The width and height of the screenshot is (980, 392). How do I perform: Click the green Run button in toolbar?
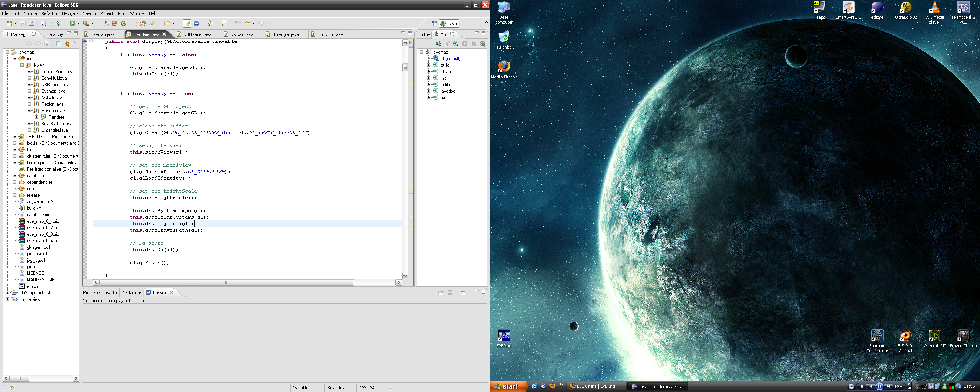[72, 23]
